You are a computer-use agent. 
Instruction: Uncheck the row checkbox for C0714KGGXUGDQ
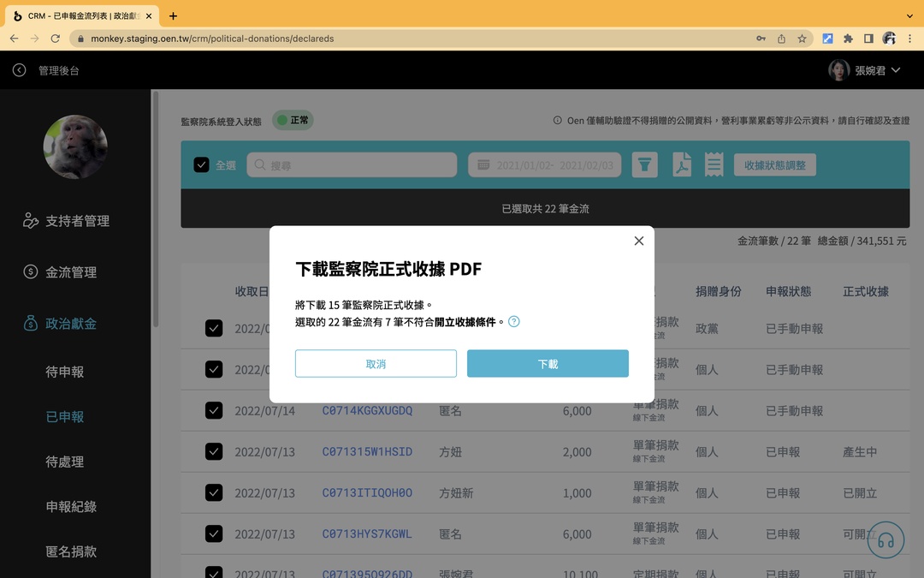pos(214,410)
